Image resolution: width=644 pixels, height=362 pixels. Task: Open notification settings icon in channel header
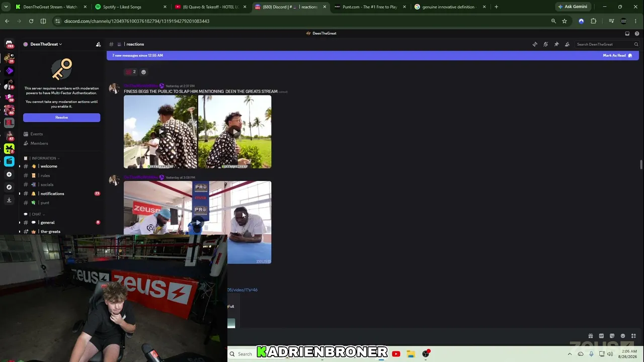[546, 44]
